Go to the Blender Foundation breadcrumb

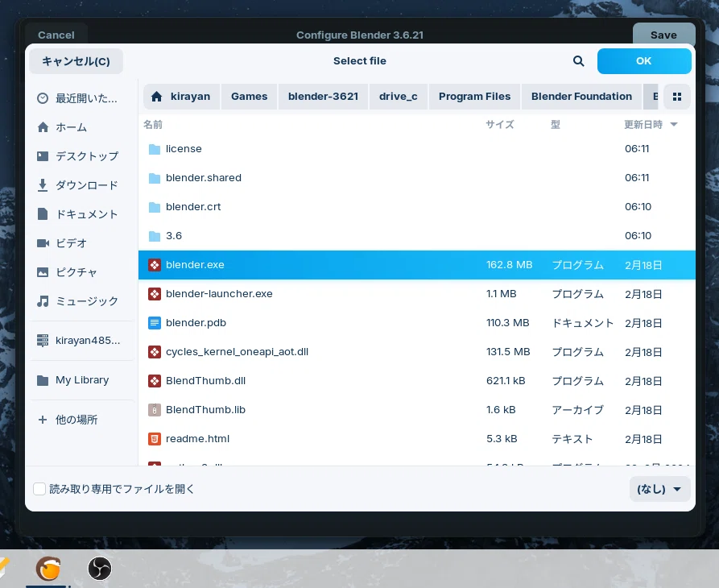coord(581,97)
